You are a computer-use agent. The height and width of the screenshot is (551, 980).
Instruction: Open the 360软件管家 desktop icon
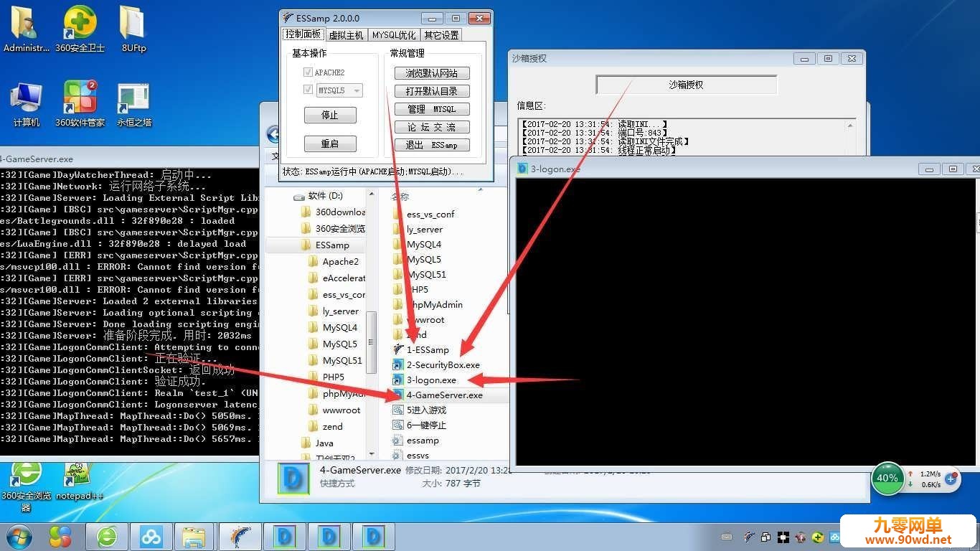pos(80,104)
